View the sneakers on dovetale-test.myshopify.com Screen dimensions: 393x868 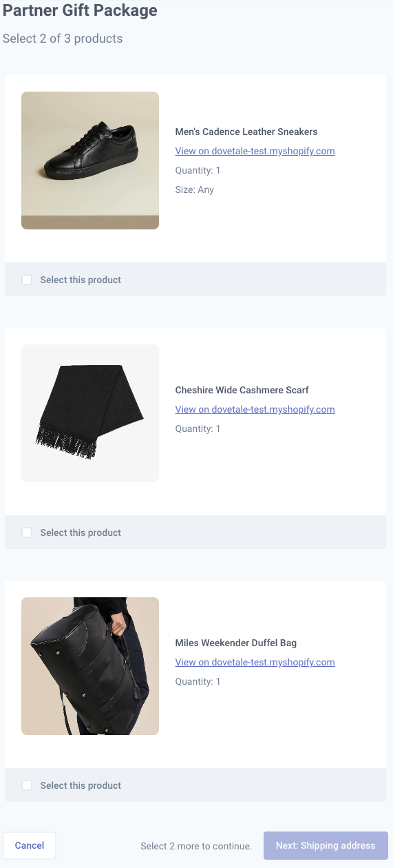tap(255, 151)
